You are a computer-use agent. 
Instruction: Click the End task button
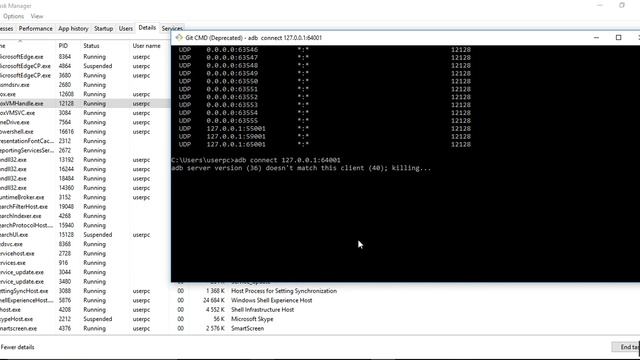626,347
